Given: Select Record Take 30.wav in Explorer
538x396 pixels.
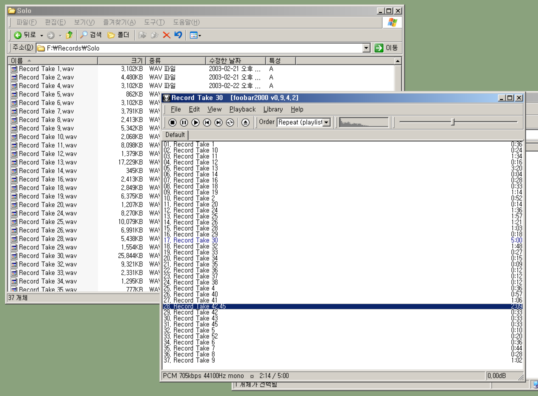Looking at the screenshot, I should tap(48, 256).
